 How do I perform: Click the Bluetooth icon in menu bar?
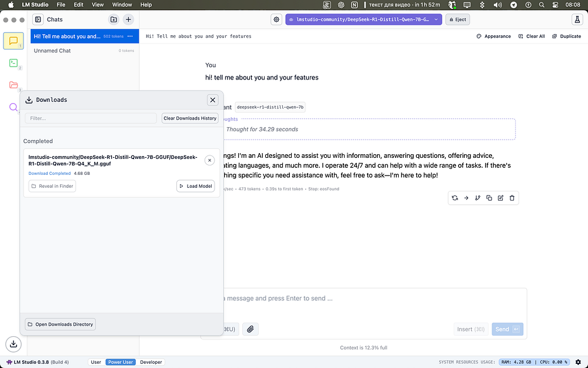click(482, 5)
